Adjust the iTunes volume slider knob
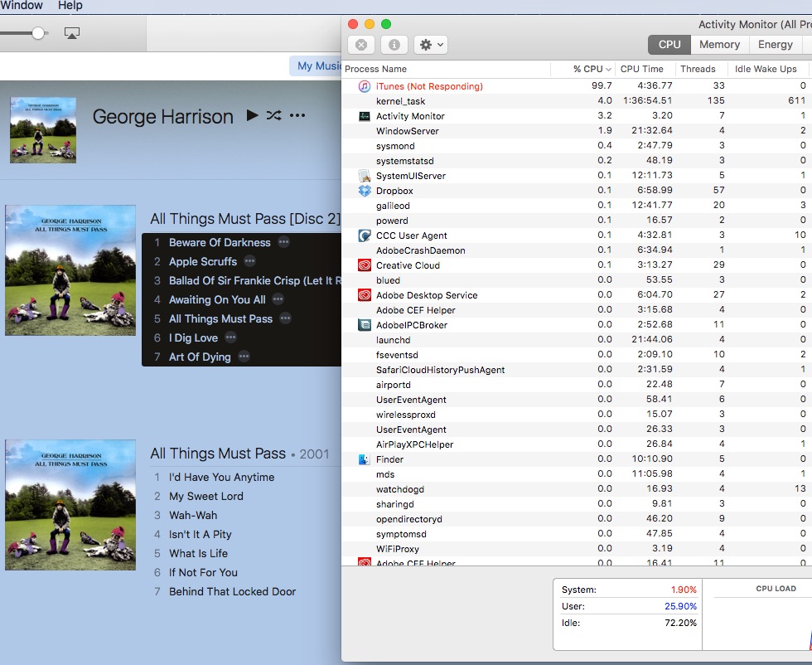The height and width of the screenshot is (665, 812). click(38, 33)
